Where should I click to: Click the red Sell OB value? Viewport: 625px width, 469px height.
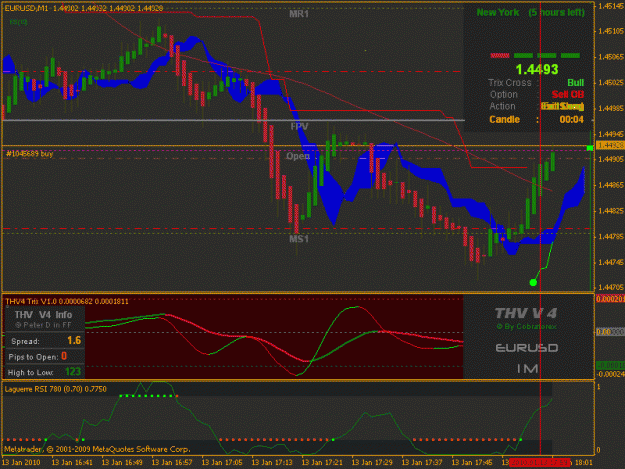pos(568,95)
